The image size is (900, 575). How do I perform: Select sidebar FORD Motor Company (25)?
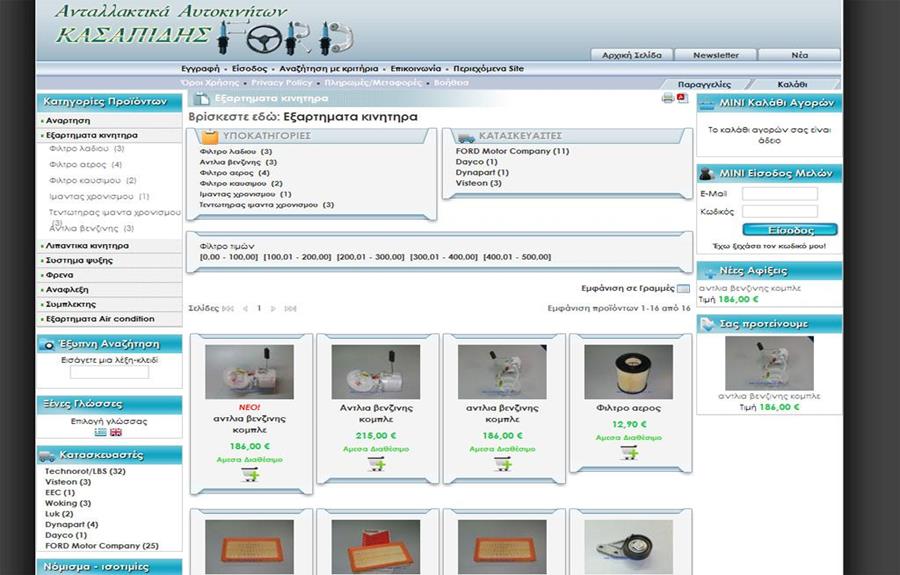point(102,546)
